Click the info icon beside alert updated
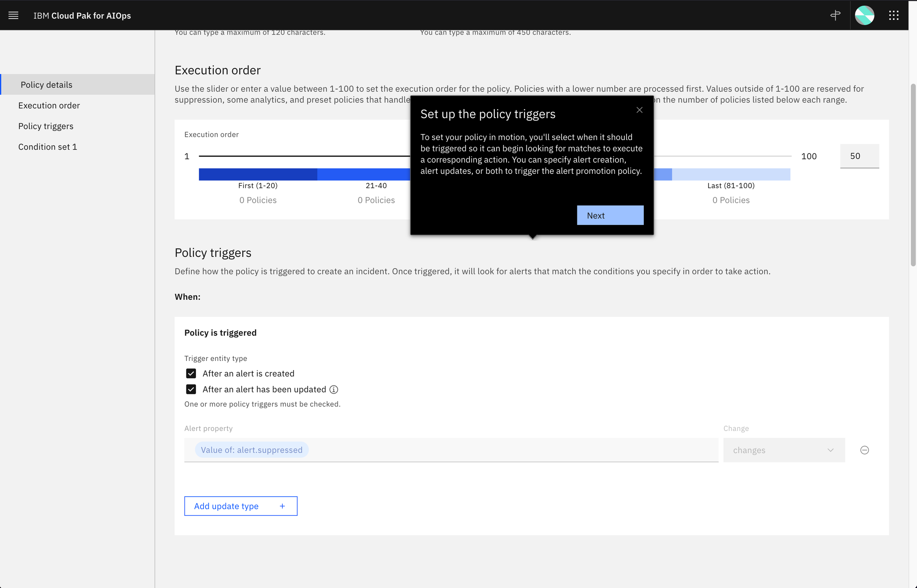 (x=333, y=390)
